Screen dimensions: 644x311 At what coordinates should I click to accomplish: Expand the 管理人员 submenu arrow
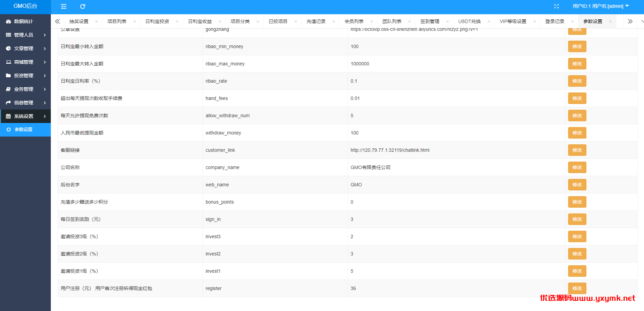pos(45,35)
